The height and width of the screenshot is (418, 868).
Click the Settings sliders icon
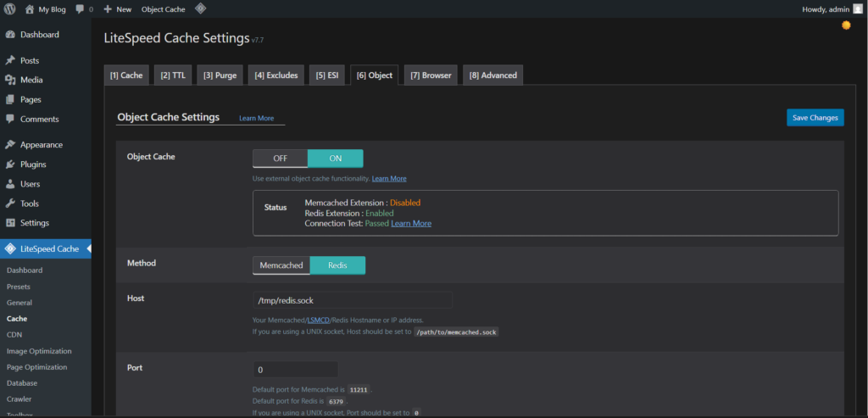coord(10,222)
